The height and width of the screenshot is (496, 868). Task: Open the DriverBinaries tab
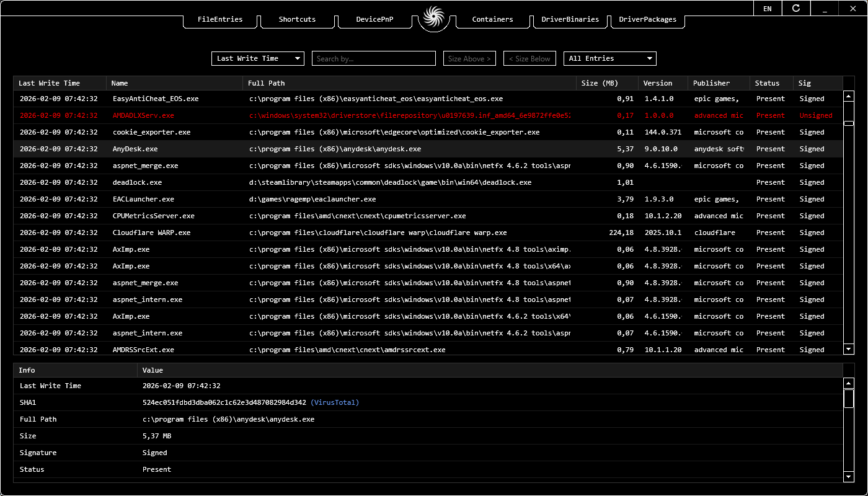pos(570,19)
